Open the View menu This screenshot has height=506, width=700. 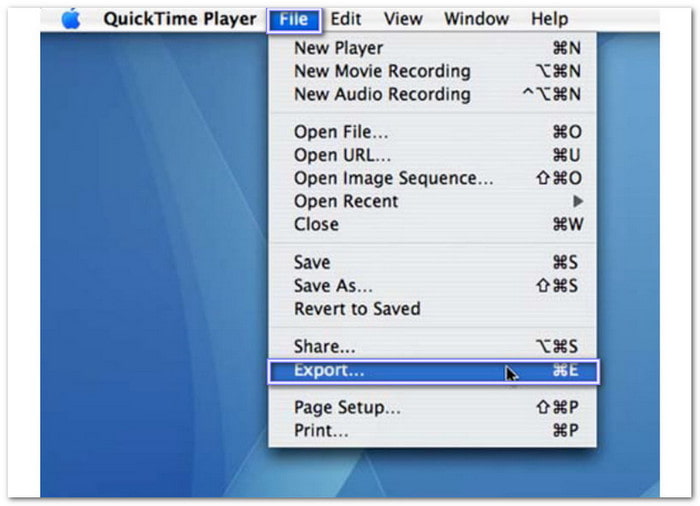click(x=403, y=19)
